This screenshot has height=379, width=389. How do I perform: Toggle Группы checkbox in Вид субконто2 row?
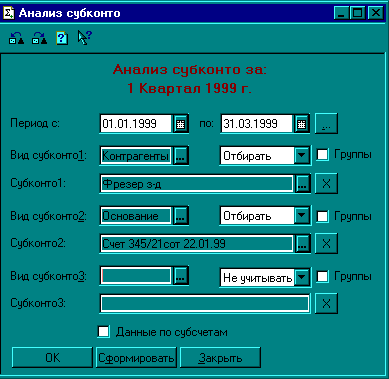[322, 216]
